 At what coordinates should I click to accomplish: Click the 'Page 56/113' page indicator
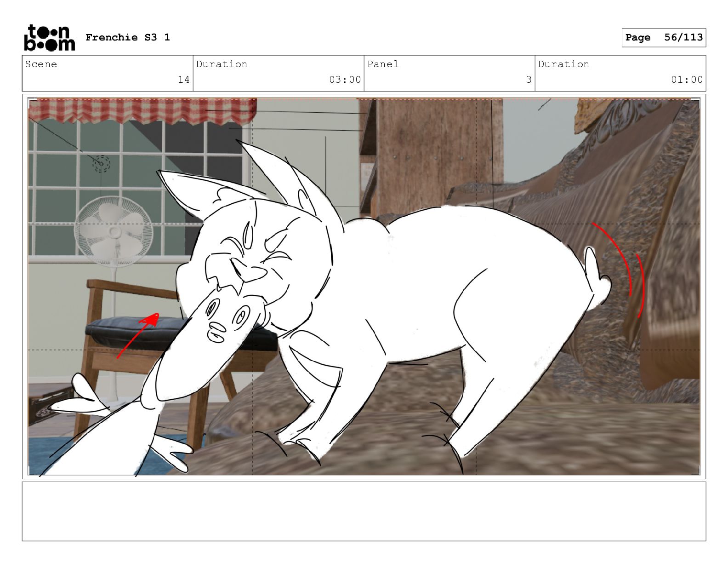coord(664,38)
